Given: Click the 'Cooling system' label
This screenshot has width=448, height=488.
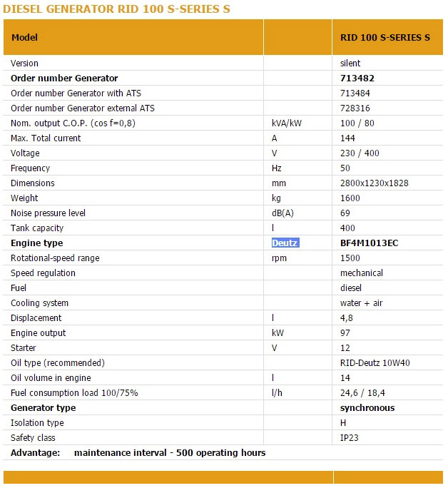Looking at the screenshot, I should (x=39, y=303).
